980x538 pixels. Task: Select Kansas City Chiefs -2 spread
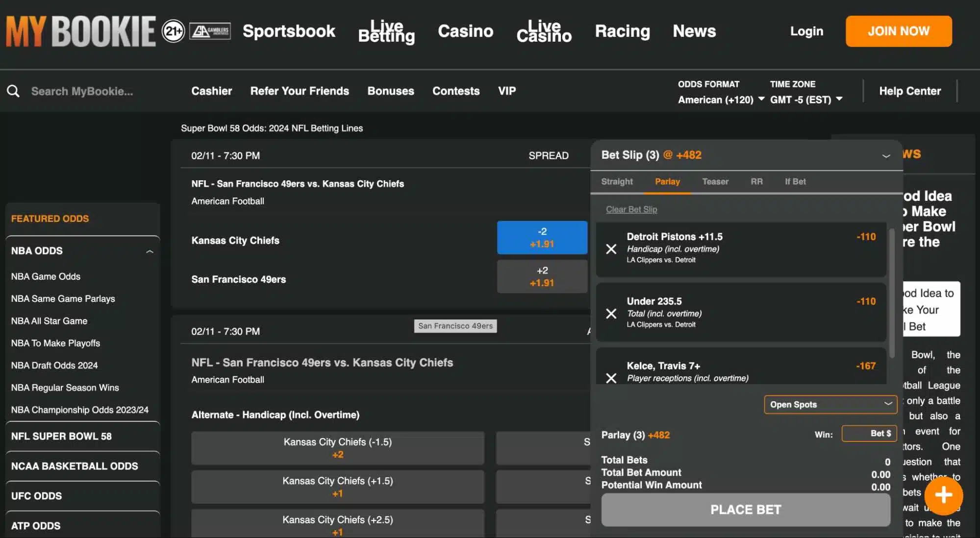[x=542, y=238]
